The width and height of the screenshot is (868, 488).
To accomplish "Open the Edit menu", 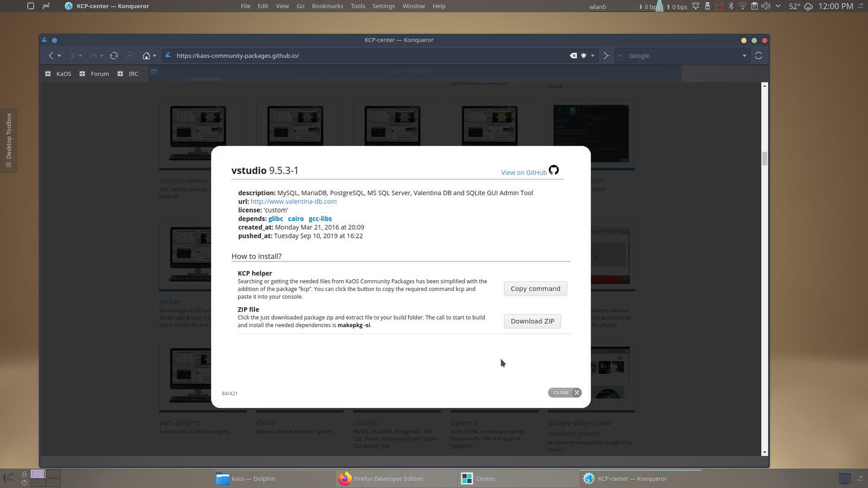I will coord(263,6).
